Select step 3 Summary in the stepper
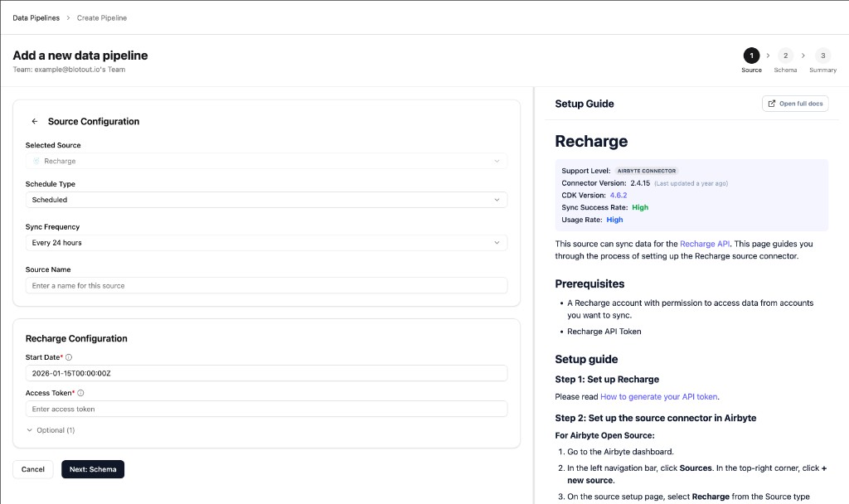The width and height of the screenshot is (849, 504). coord(822,60)
